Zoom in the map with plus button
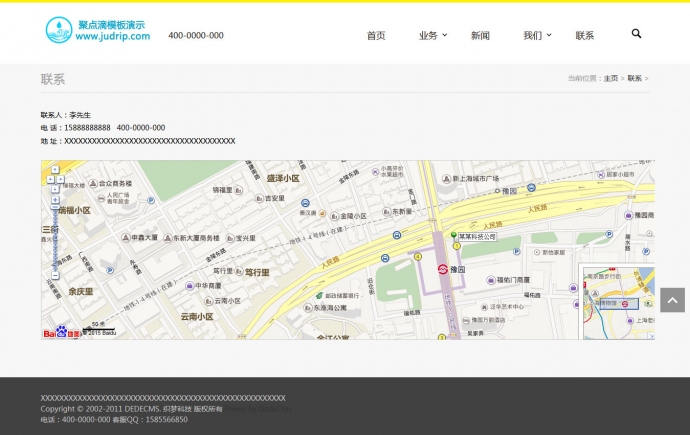690x435 pixels. (55, 200)
